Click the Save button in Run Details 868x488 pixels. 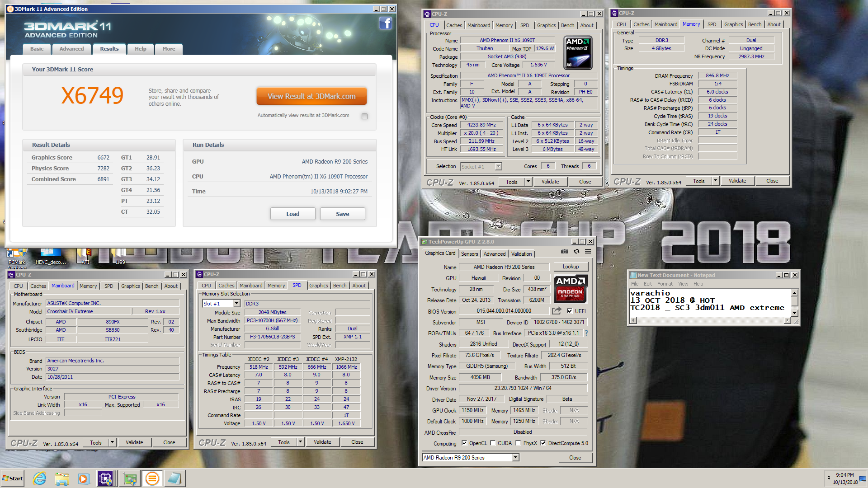pyautogui.click(x=342, y=214)
